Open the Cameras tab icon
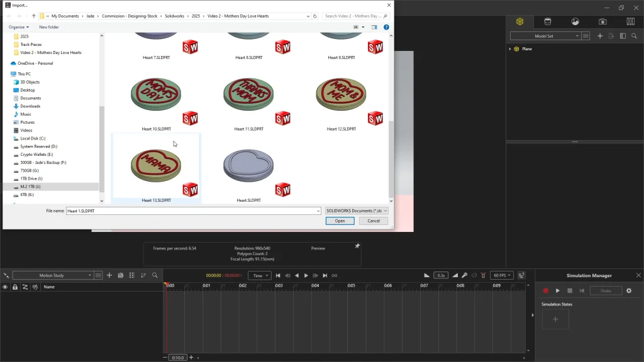Screen dimensions: 644x362 pos(602,21)
